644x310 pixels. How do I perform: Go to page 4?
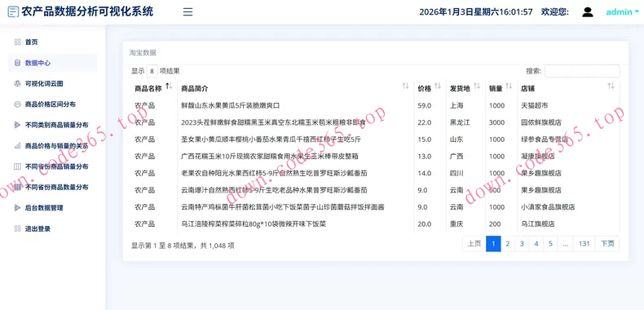[536, 244]
